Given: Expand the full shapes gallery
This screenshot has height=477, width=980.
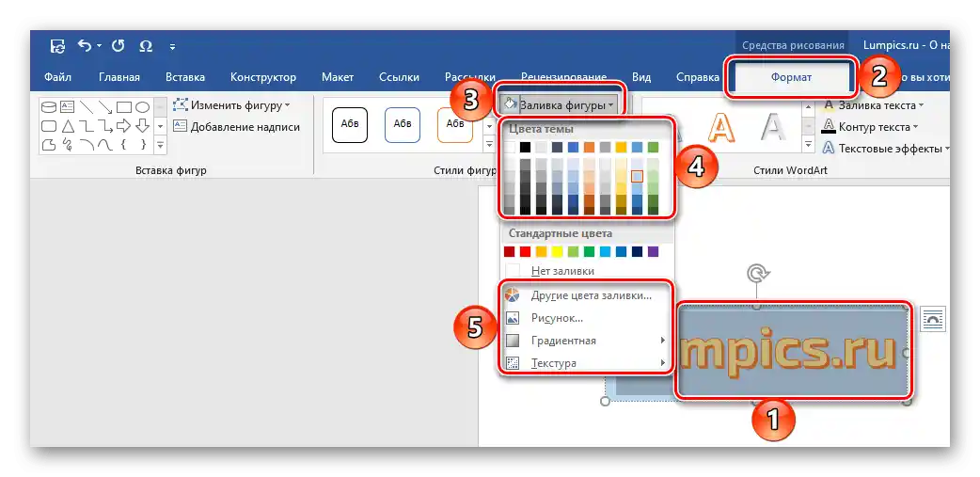Looking at the screenshot, I should click(161, 145).
